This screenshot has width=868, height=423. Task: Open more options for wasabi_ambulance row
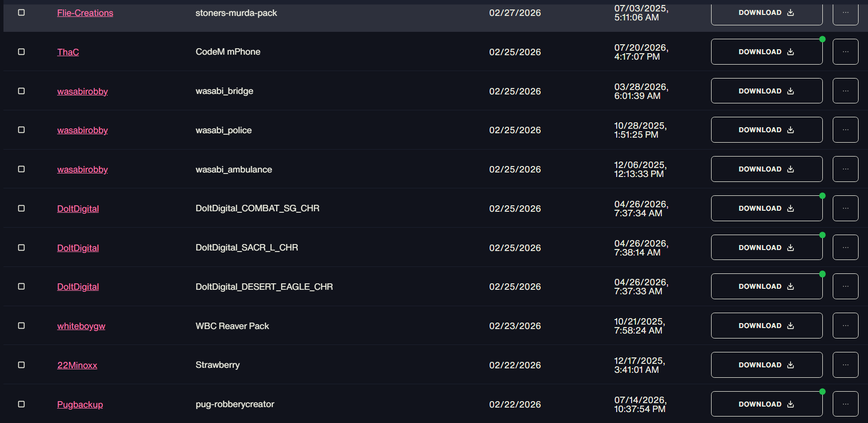pyautogui.click(x=845, y=169)
